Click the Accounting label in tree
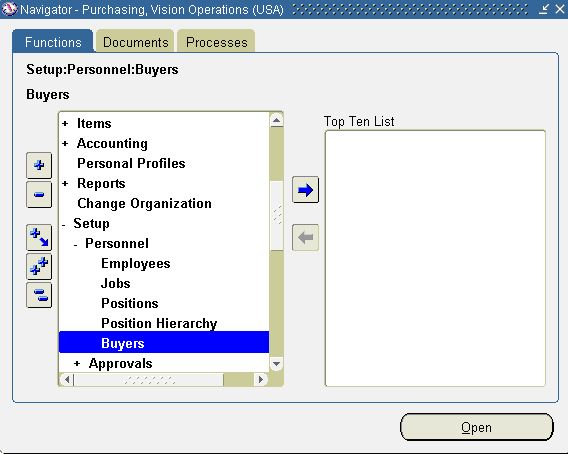Image resolution: width=568 pixels, height=454 pixels. pyautogui.click(x=112, y=143)
